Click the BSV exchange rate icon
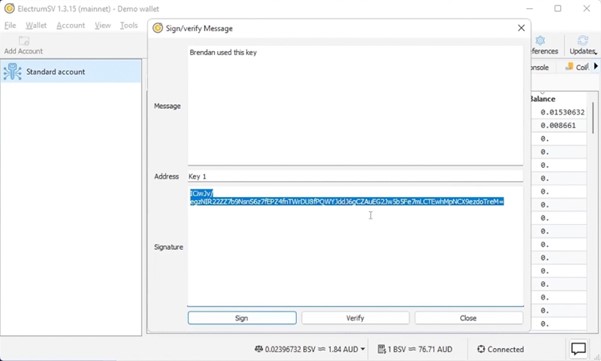Image resolution: width=601 pixels, height=361 pixels. [x=381, y=349]
